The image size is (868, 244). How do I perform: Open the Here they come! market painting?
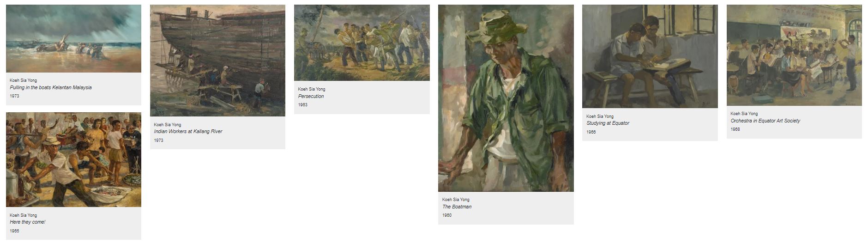[x=73, y=159]
